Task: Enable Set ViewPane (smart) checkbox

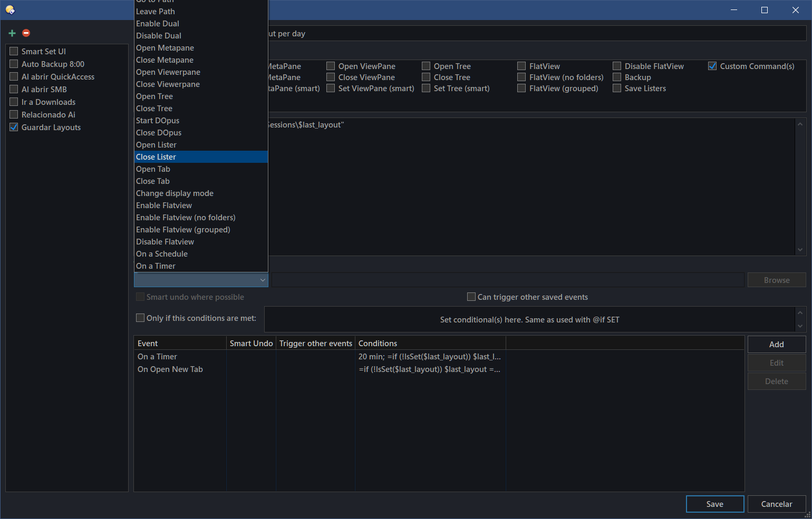Action: tap(331, 88)
